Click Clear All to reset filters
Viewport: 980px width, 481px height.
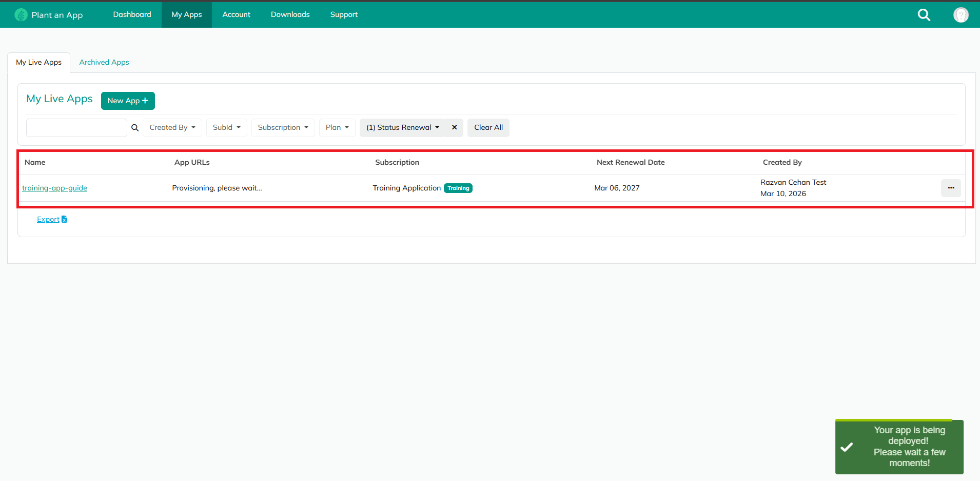tap(488, 127)
